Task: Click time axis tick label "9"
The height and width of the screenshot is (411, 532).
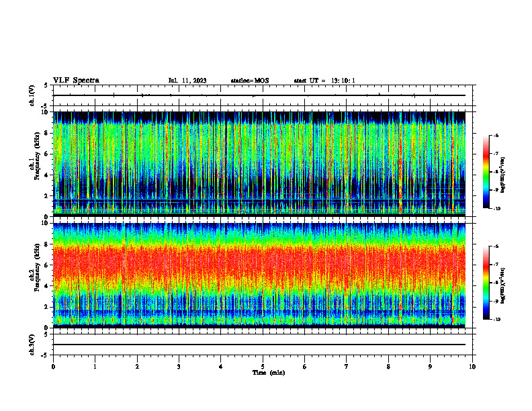Action: pyautogui.click(x=430, y=367)
